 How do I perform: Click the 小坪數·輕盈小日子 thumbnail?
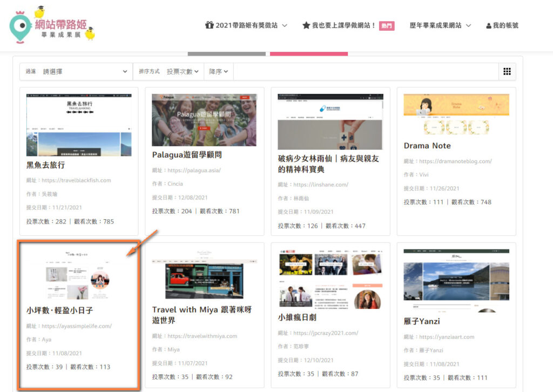[79, 275]
